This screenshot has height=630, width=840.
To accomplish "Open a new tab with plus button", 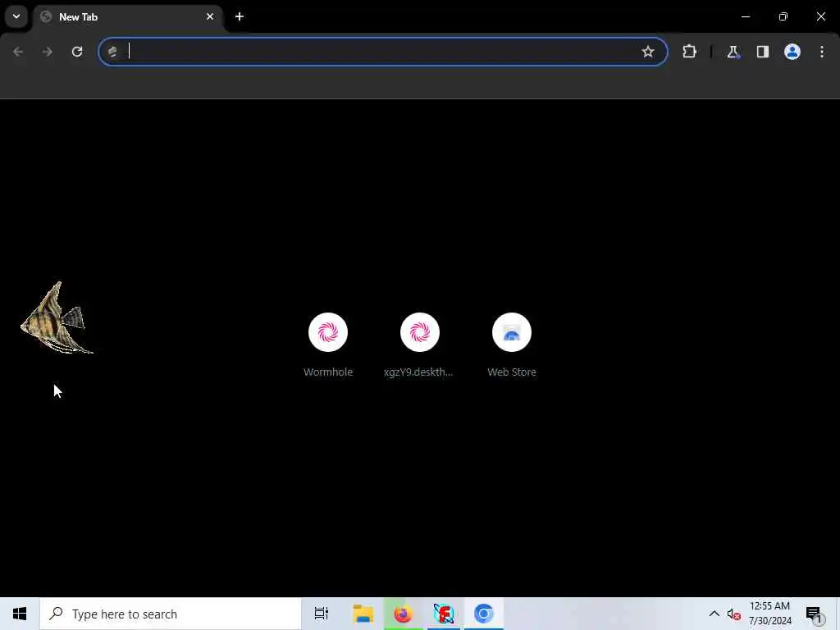I will (240, 16).
